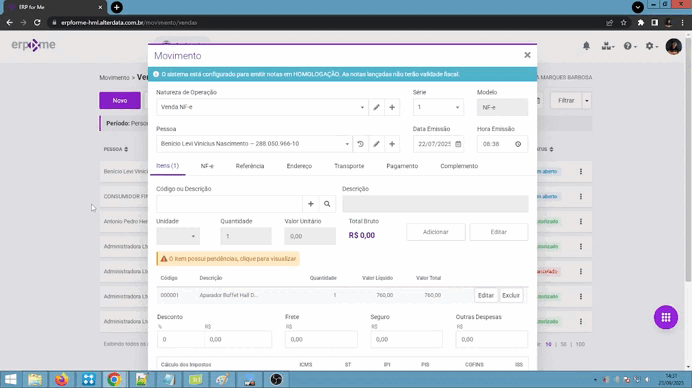Expand the Unidade dropdown

click(x=193, y=236)
